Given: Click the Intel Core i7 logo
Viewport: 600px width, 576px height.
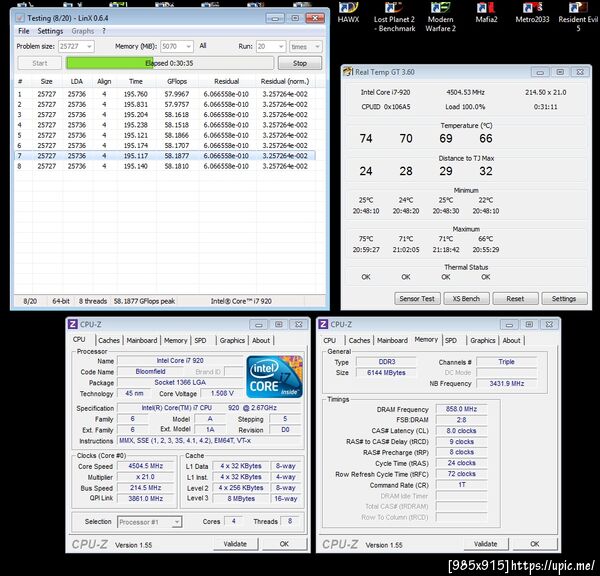Looking at the screenshot, I should coord(274,377).
